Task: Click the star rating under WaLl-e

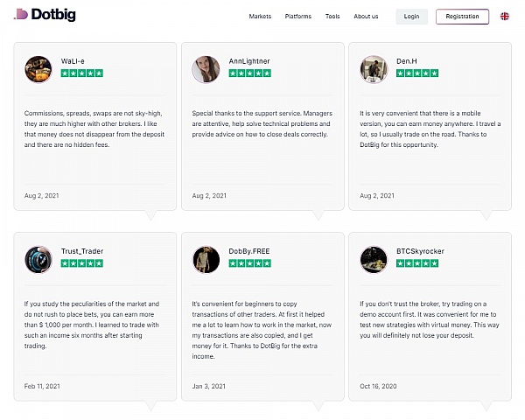Action: pyautogui.click(x=82, y=73)
